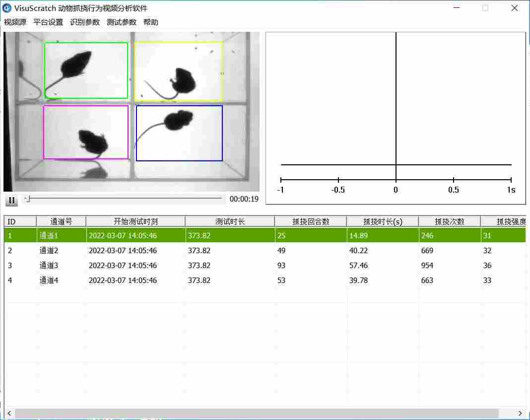Open the 识别参数 menu
530x420 pixels.
(x=85, y=22)
